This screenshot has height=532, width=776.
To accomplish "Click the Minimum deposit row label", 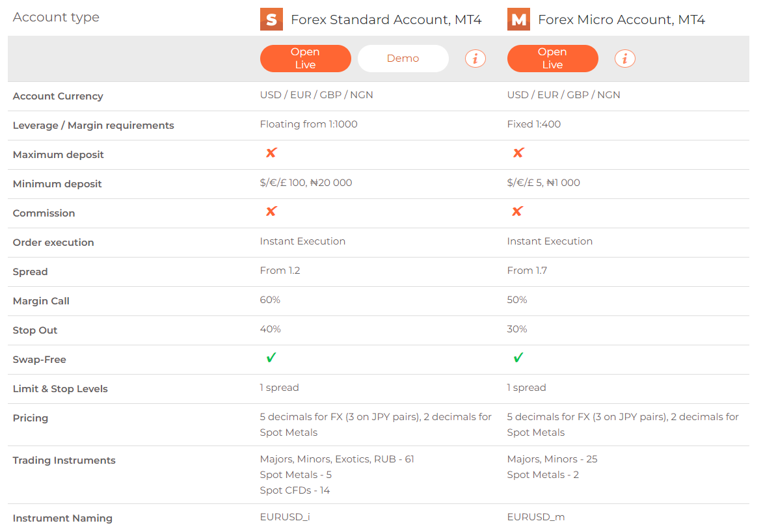I will tap(57, 183).
